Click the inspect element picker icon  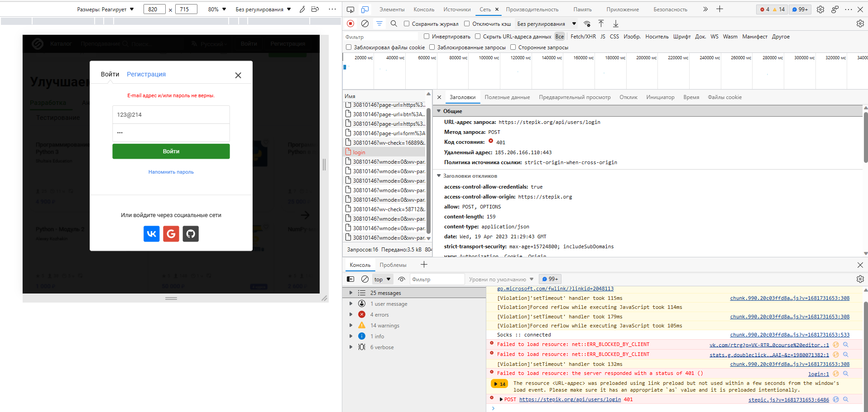tap(350, 9)
